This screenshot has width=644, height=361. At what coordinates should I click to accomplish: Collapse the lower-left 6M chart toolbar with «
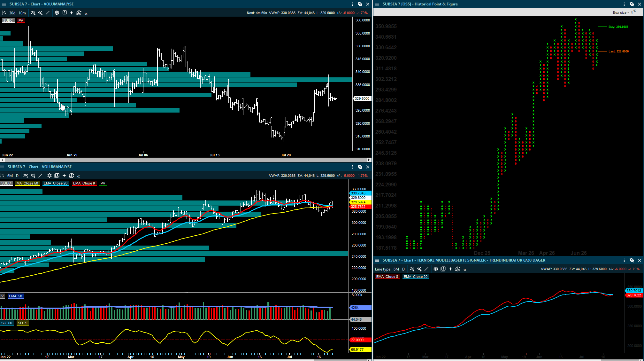coord(79,176)
